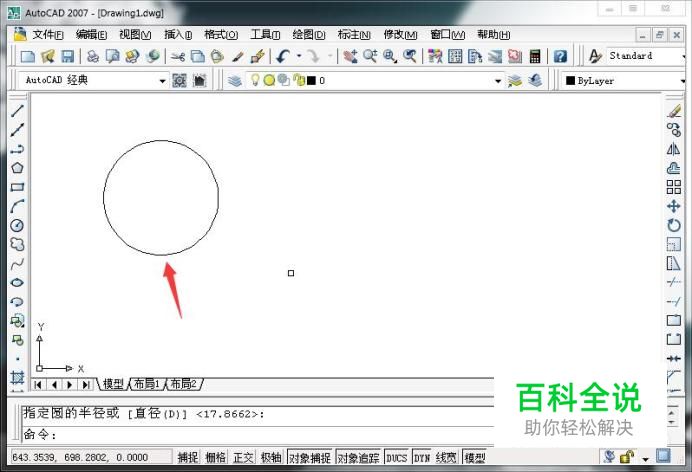Toggle 对象追踪 object tracking
Screen dimensions: 692x472
(x=358, y=457)
